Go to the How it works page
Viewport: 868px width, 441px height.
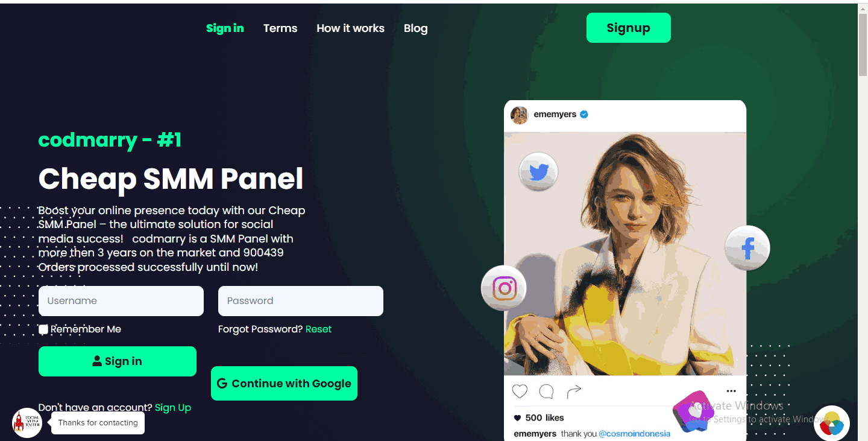pos(350,28)
